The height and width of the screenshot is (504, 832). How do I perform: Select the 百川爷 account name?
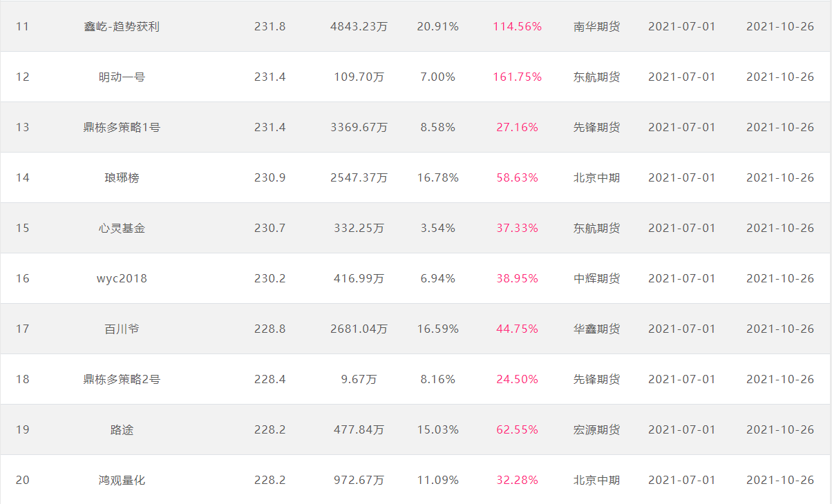pyautogui.click(x=122, y=329)
